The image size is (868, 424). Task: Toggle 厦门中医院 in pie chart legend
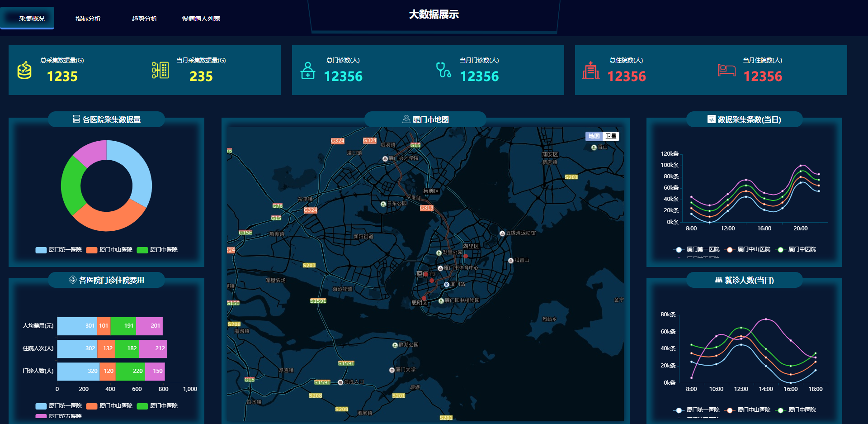pos(157,250)
